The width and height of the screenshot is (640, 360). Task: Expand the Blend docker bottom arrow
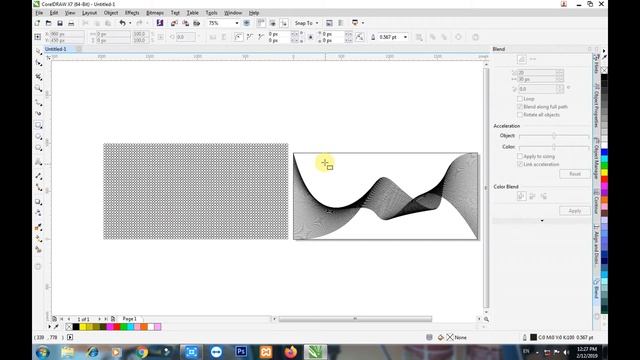point(542,221)
